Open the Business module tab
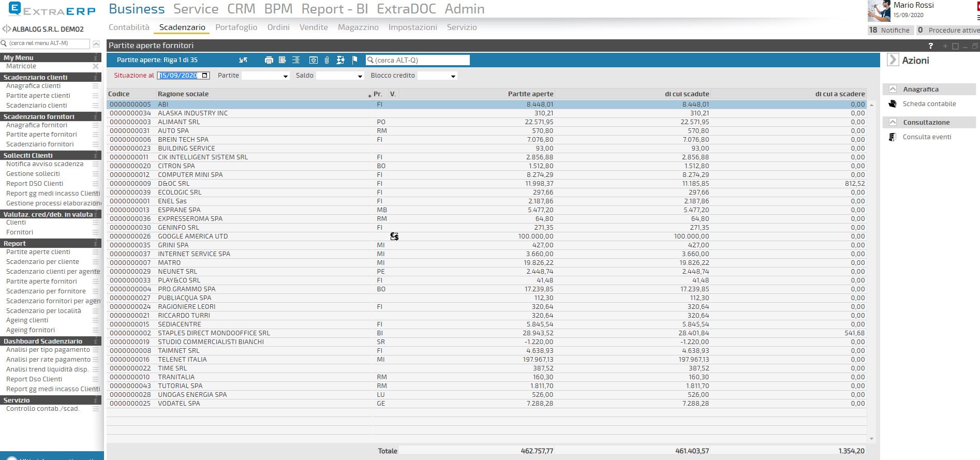This screenshot has height=460, width=980. tap(137, 9)
